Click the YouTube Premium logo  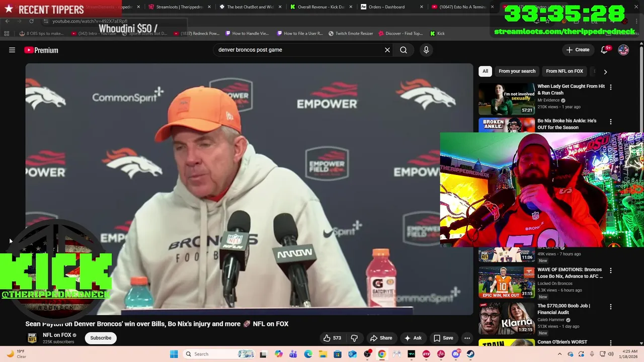[41, 50]
